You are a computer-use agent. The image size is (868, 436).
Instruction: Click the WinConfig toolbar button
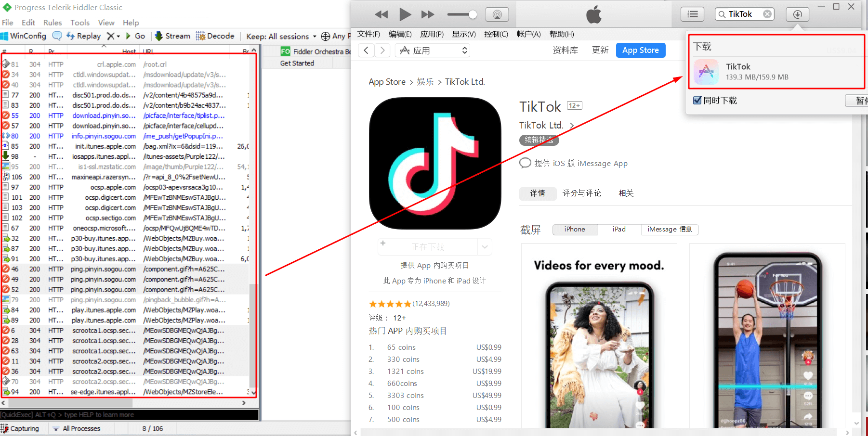point(24,36)
